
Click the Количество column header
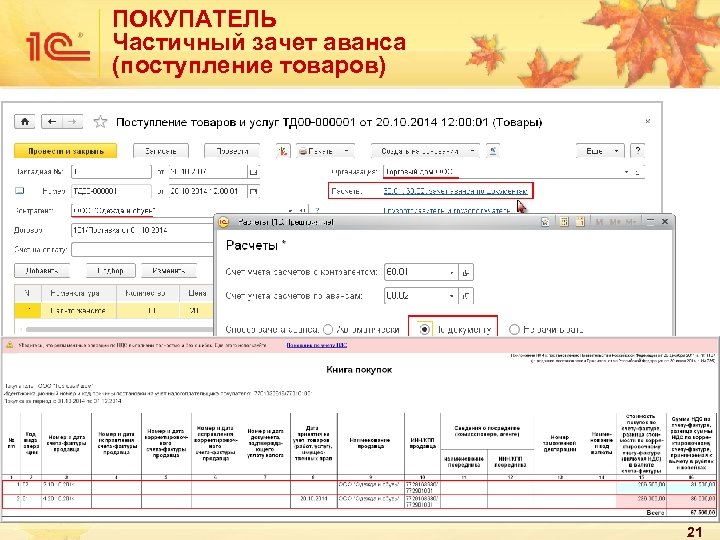tap(147, 293)
